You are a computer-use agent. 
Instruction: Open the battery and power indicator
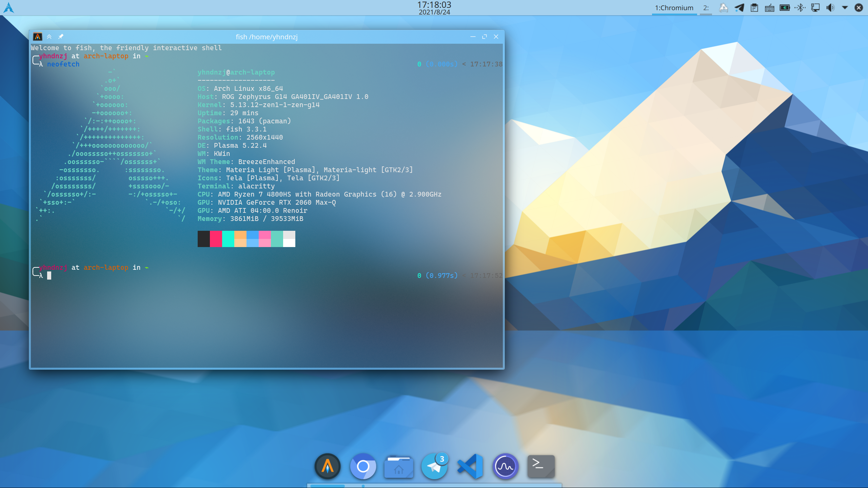click(785, 7)
